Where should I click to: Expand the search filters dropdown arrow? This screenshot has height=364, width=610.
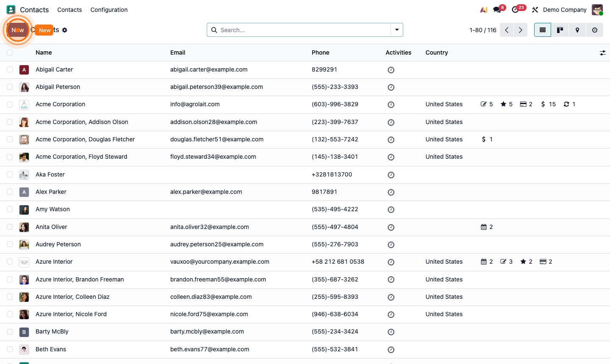point(396,30)
